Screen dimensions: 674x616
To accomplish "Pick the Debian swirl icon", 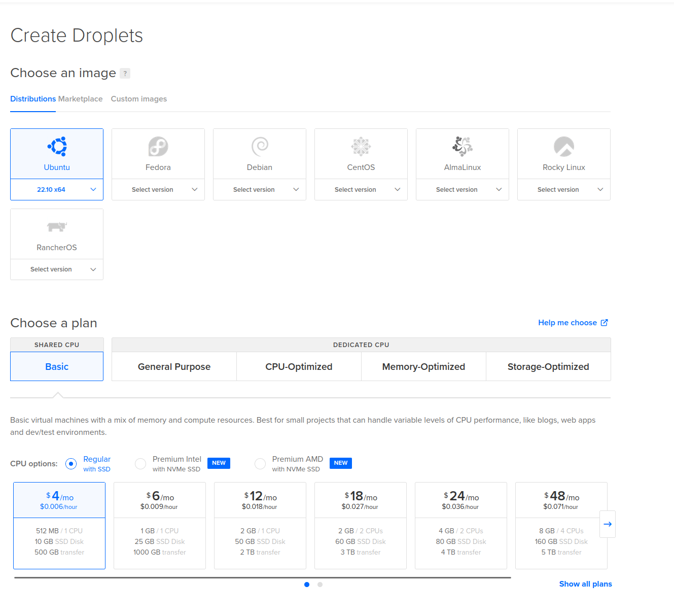I will coord(260,147).
